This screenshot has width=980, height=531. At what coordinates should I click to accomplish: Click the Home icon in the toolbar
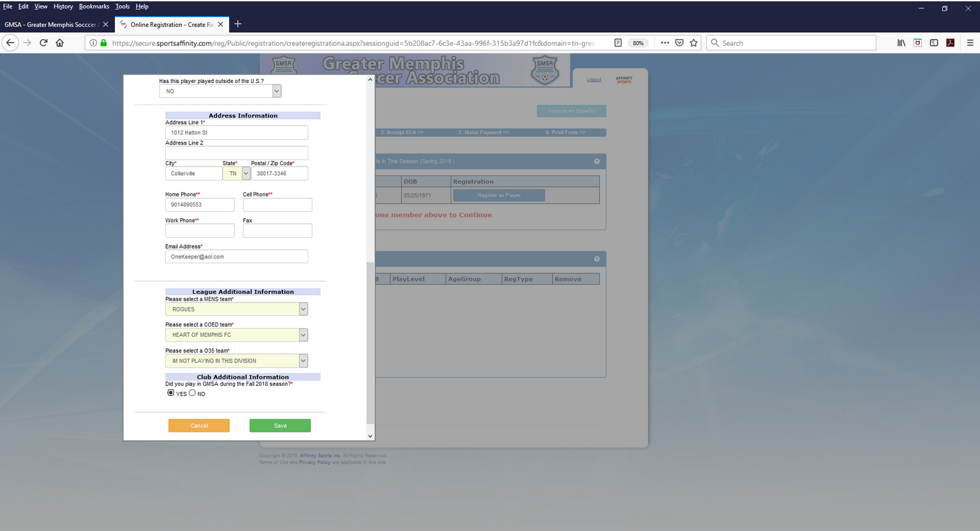click(59, 43)
